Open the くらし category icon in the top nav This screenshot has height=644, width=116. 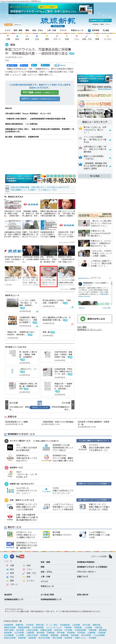[77, 37]
